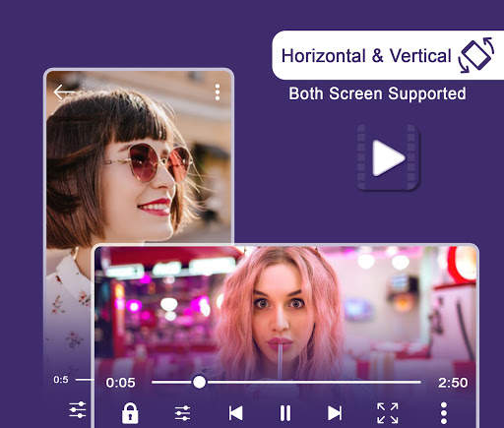
Task: Click the total duration 2:50
Action: click(x=453, y=383)
